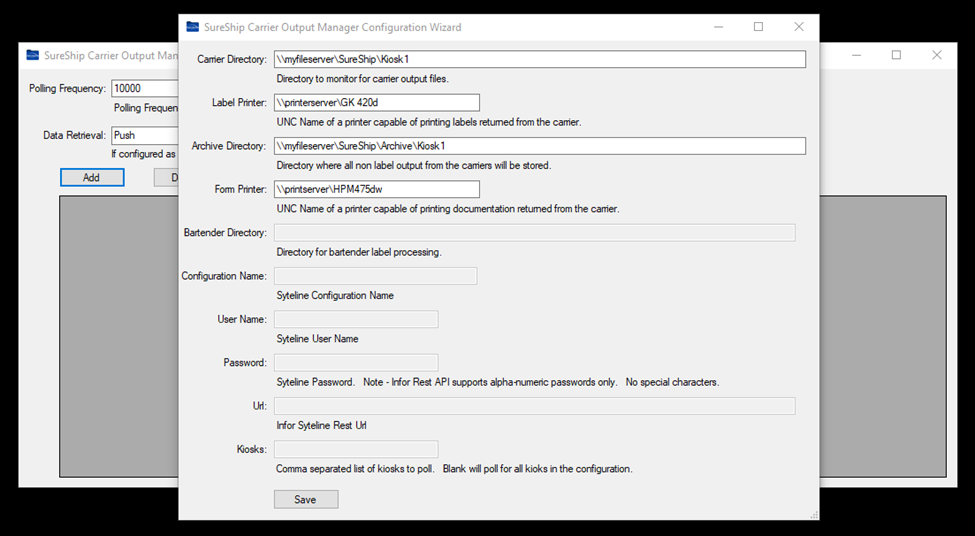Select the Label Printer text box
The image size is (975, 536).
(x=377, y=103)
